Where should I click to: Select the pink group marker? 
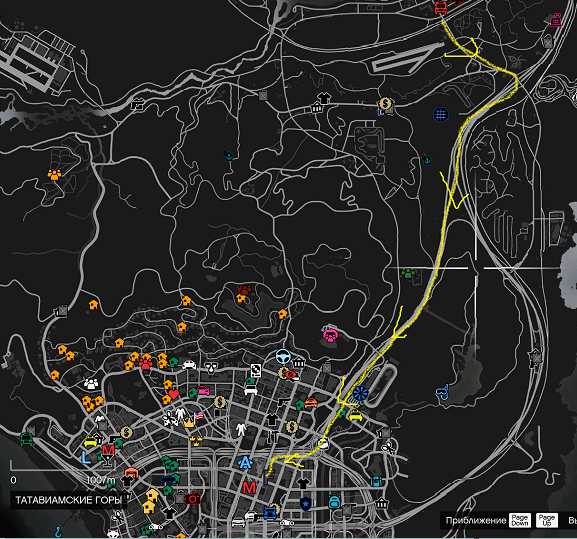tap(330, 336)
